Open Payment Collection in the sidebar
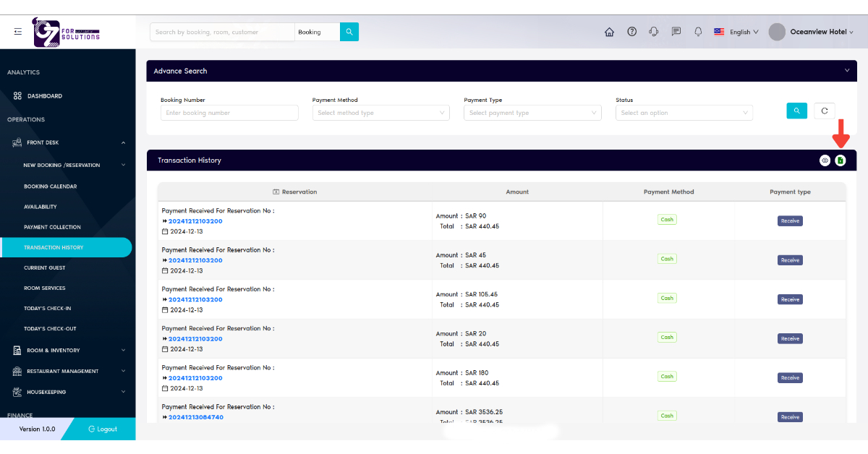Viewport: 868px width, 454px height. click(x=52, y=227)
